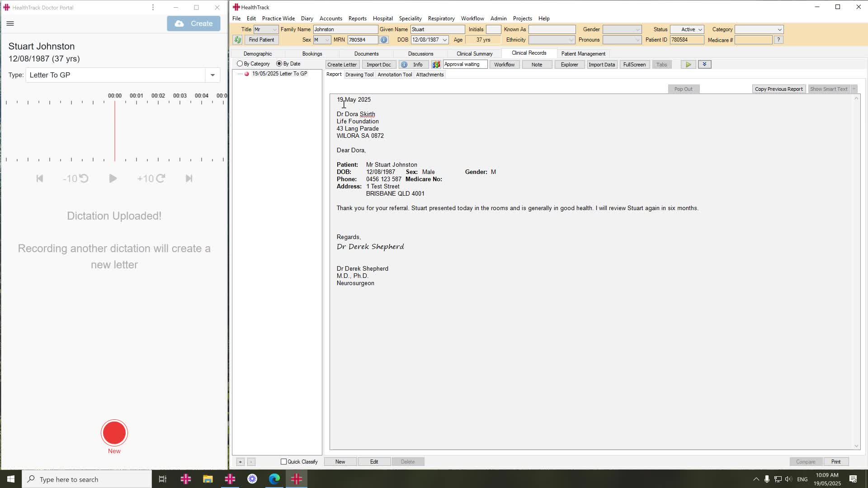Switch to the Demographic tab
868x488 pixels.
(x=258, y=54)
